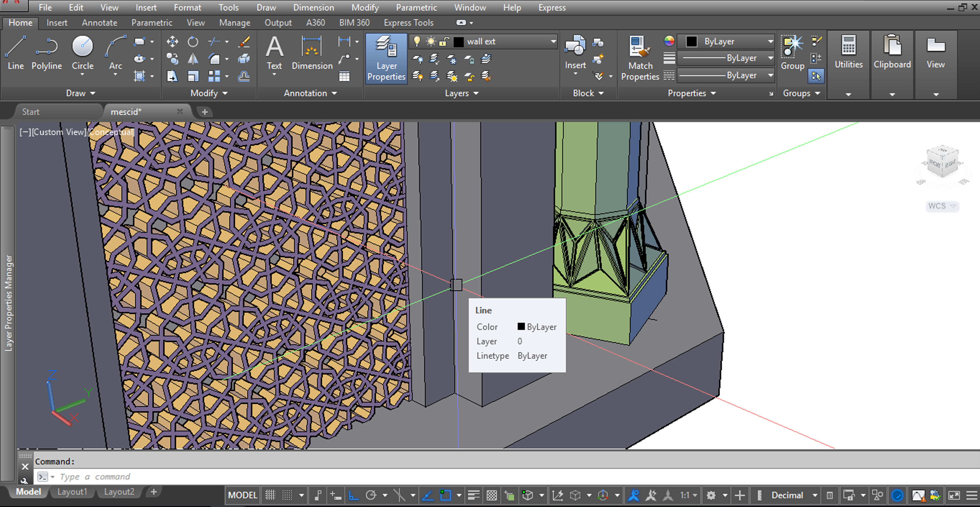Click the MODEL space button
980x507 pixels.
[x=242, y=495]
